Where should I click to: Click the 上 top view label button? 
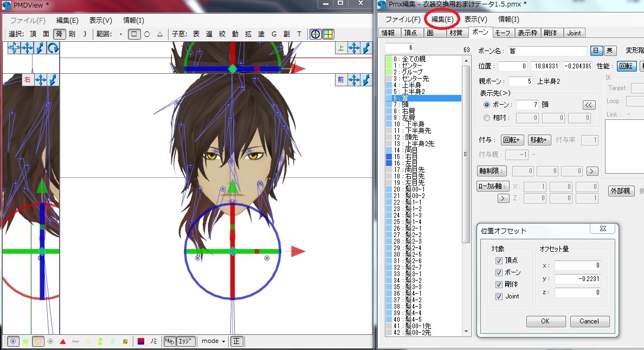tap(340, 48)
